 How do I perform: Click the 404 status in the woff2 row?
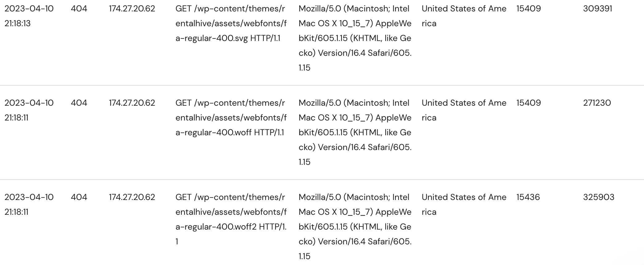tap(79, 197)
